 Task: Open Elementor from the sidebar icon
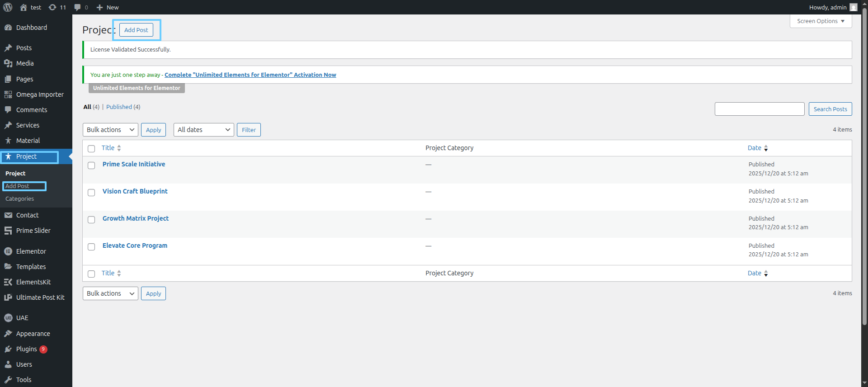click(8, 251)
